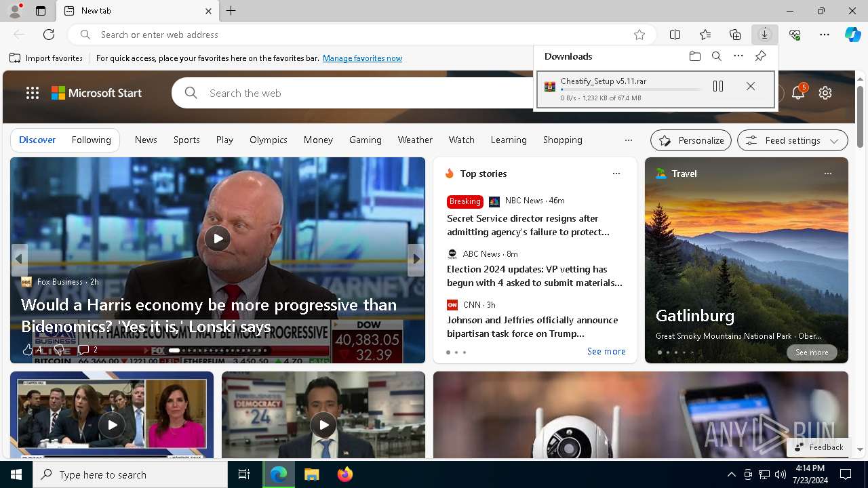Open Edge Settings and more menu

tap(825, 35)
